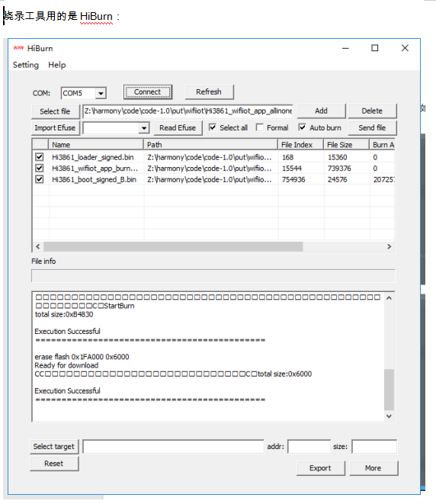The height and width of the screenshot is (504, 436).
Task: Click the Import Efuse button
Action: click(x=56, y=128)
